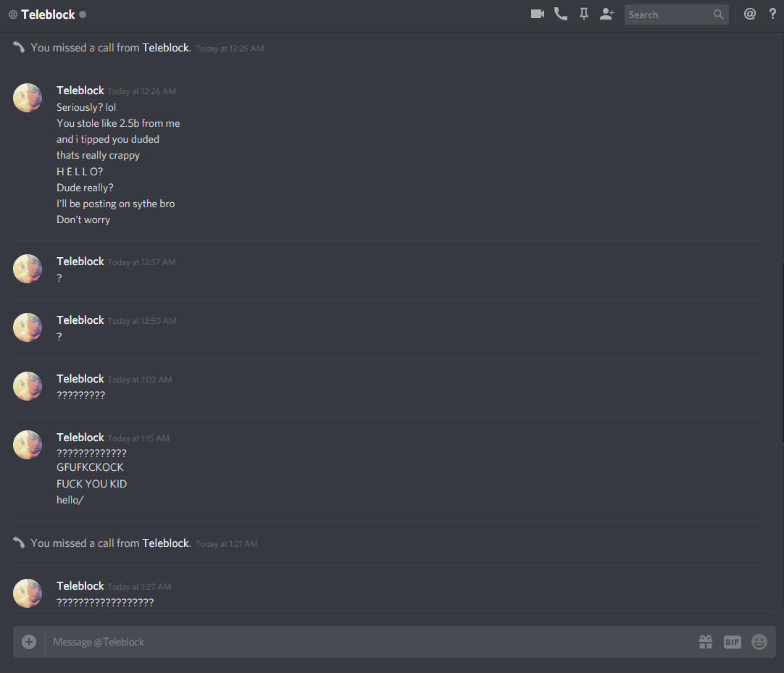Click the chat scrollbar on the right edge
Image resolution: width=784 pixels, height=673 pixels.
click(782, 353)
